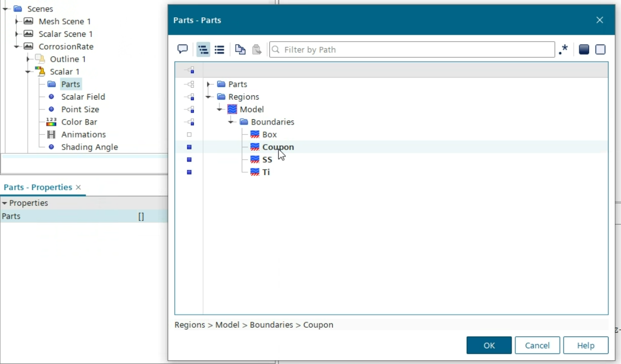Click the Ti boundary icon
621x364 pixels.
pyautogui.click(x=255, y=172)
